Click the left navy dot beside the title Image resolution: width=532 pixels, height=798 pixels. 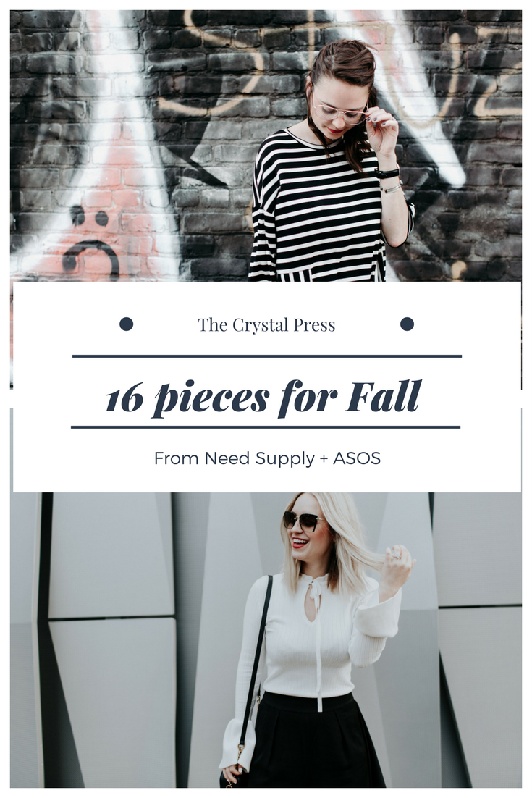pos(126,324)
